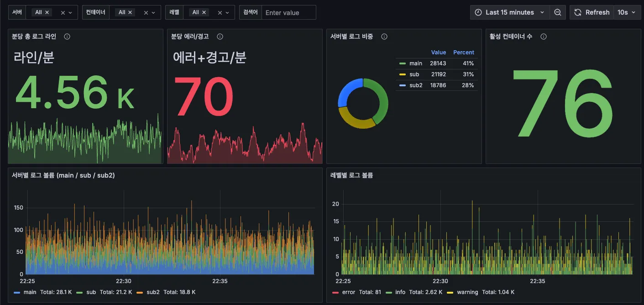The width and height of the screenshot is (644, 305).
Task: Click the 서버 variable label
Action: point(17,12)
